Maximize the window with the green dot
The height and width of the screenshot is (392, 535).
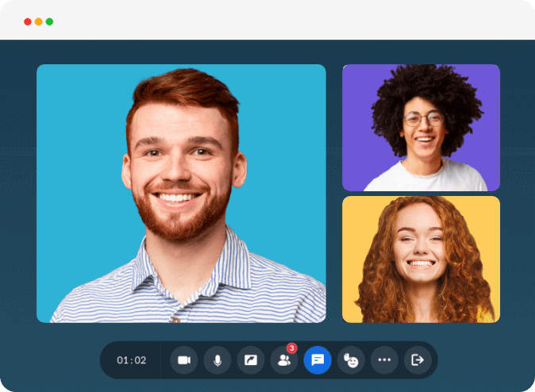(49, 22)
